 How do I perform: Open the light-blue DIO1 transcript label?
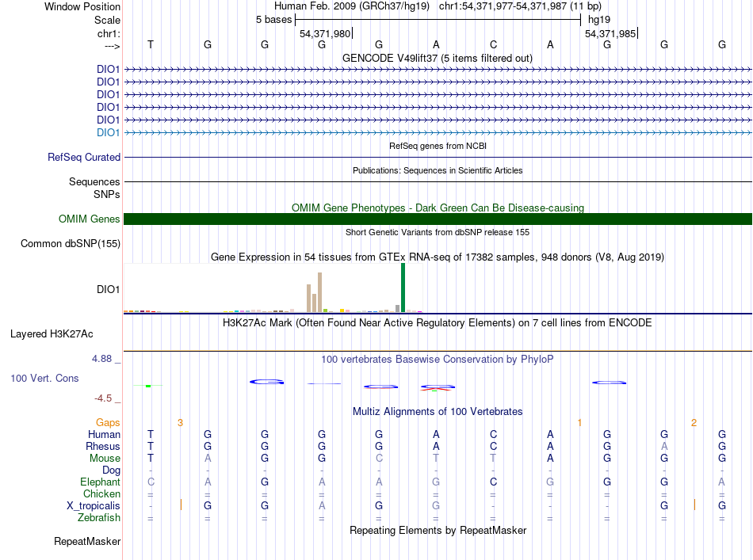(108, 132)
